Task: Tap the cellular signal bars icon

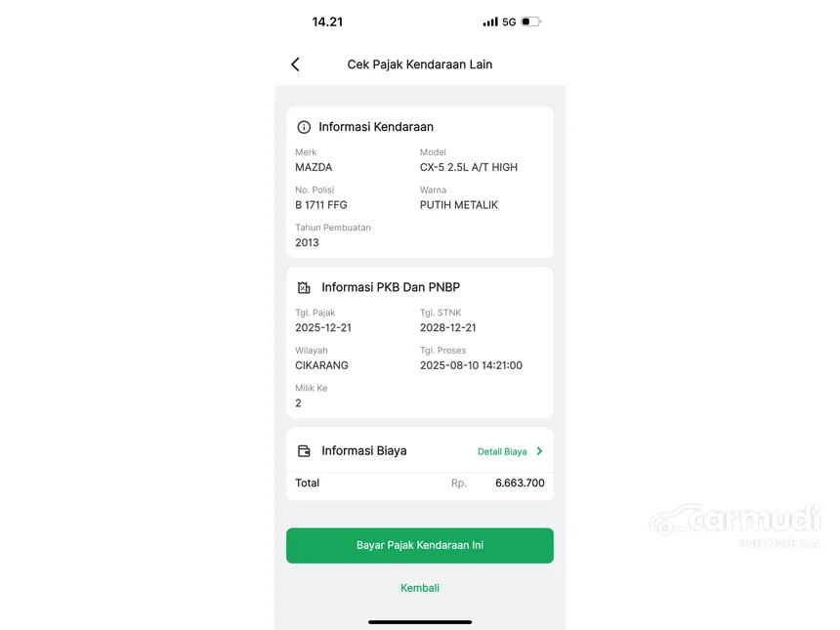Action: [x=490, y=21]
